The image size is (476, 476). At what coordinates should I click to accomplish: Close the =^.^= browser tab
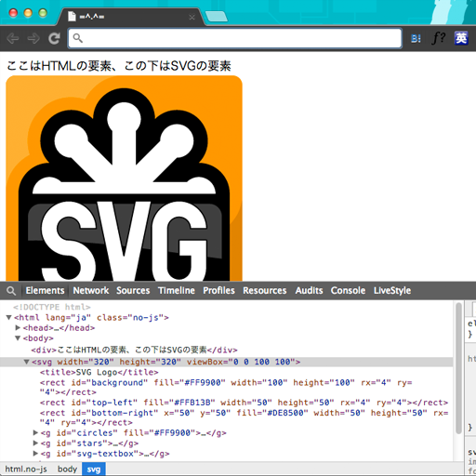pos(192,18)
